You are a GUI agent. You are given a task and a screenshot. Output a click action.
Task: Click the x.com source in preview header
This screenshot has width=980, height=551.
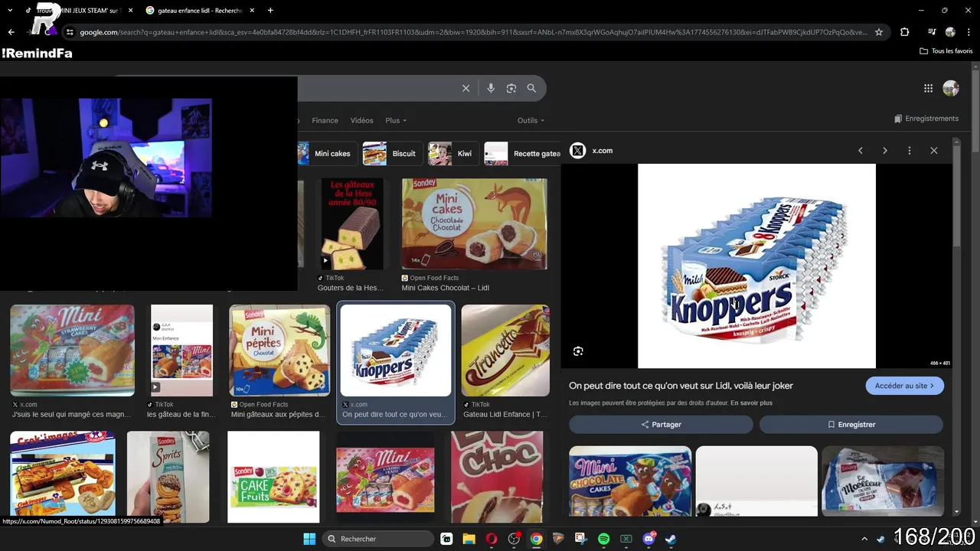[x=602, y=151]
